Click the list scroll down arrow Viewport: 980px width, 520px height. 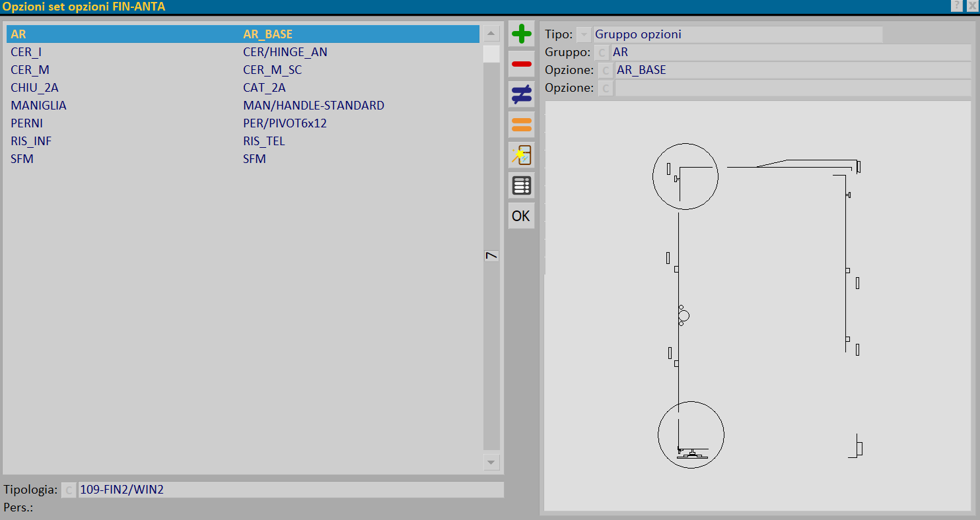491,462
